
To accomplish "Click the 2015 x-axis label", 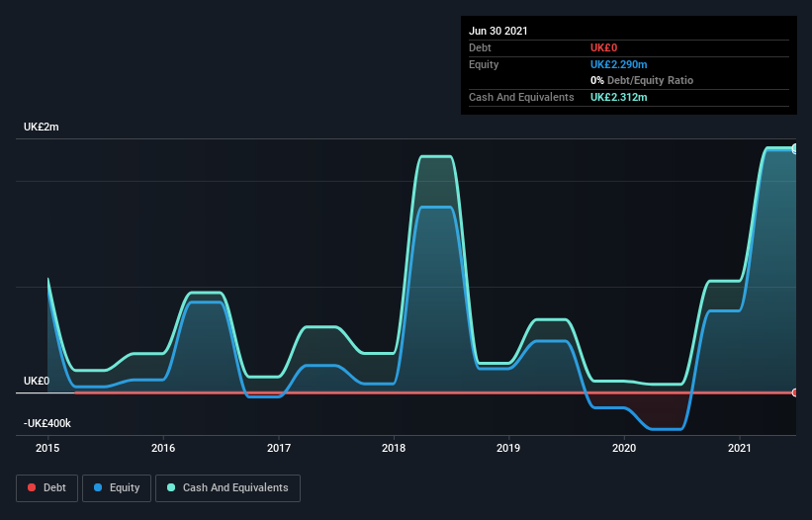I will pos(47,448).
